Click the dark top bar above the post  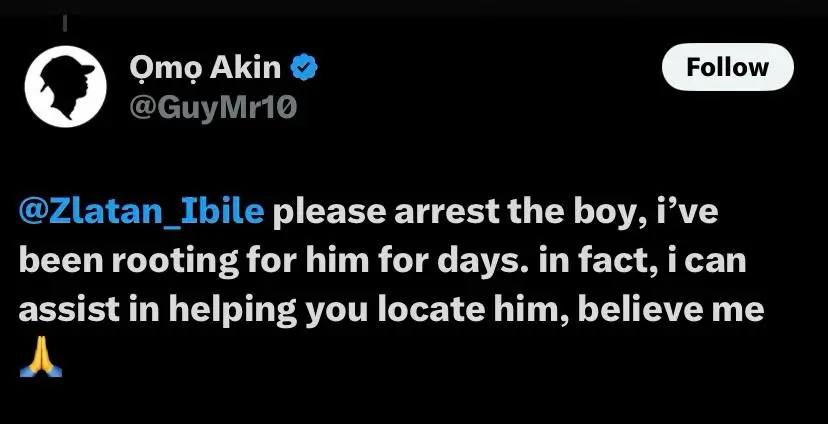414,6
